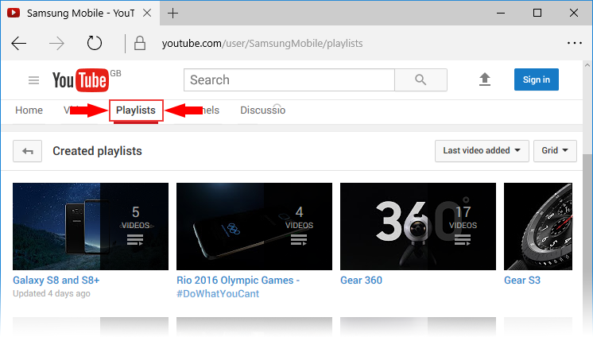Click the Updated 4 days ago text
The height and width of the screenshot is (364, 593).
pos(52,294)
